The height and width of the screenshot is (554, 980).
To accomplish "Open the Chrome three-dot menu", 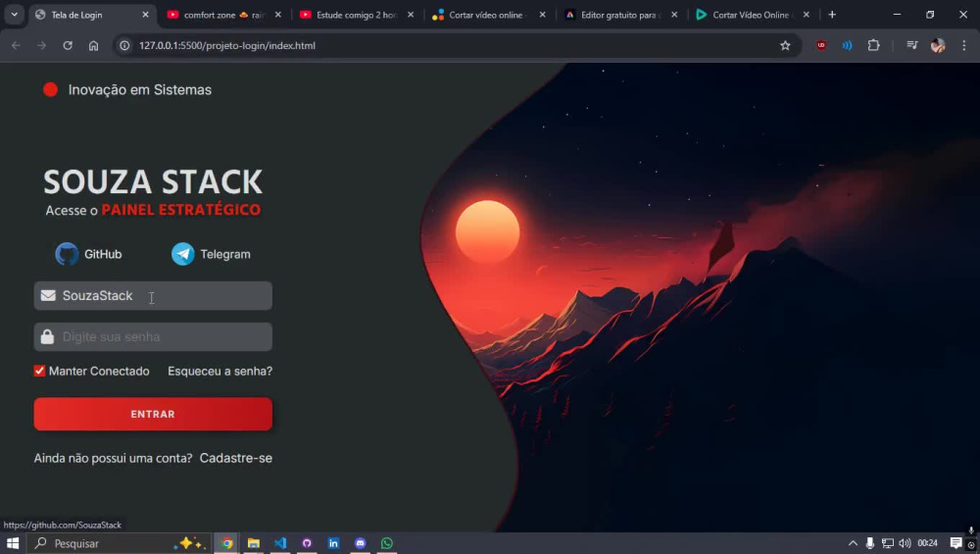I will click(963, 45).
